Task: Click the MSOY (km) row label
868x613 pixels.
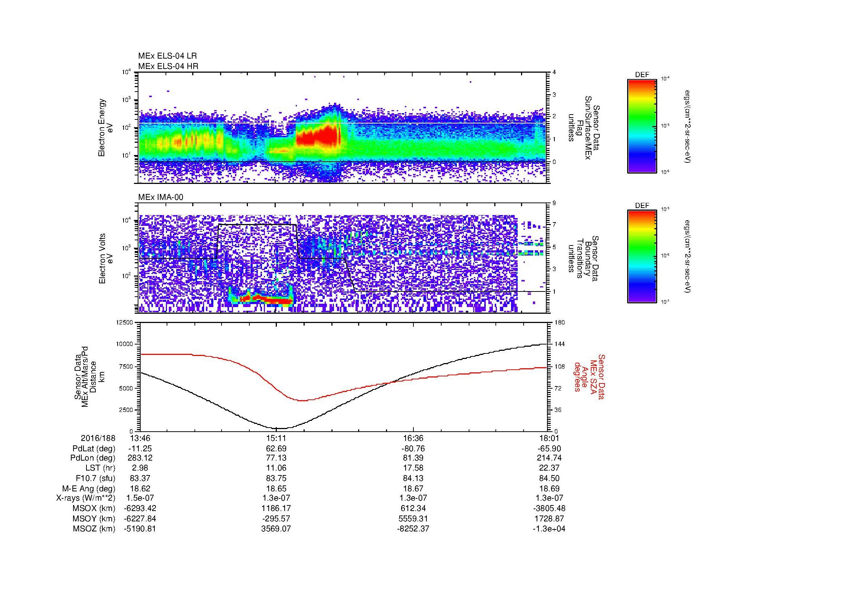Action: (94, 518)
